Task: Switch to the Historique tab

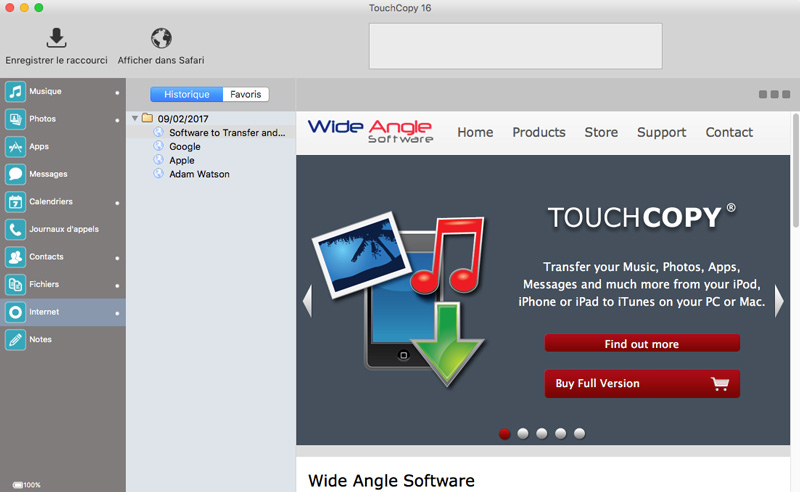Action: 187,94
